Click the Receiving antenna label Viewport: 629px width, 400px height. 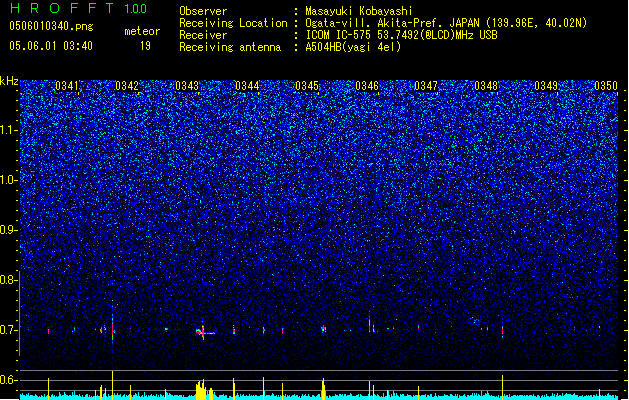230,47
